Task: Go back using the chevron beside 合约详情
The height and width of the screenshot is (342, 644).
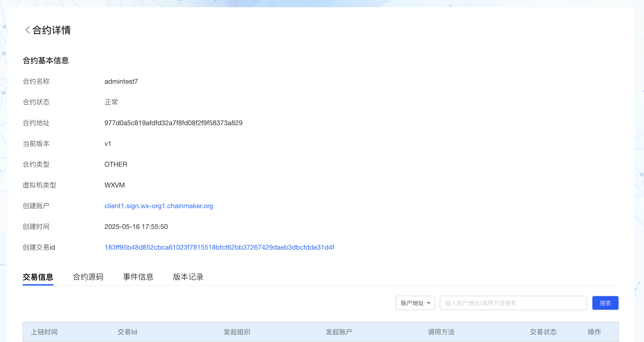Action: [x=27, y=30]
